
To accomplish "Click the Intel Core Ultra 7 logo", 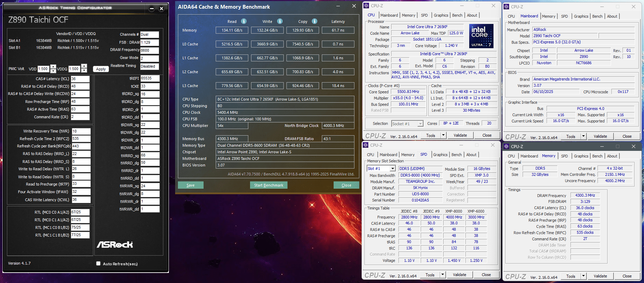I will 481,36.
